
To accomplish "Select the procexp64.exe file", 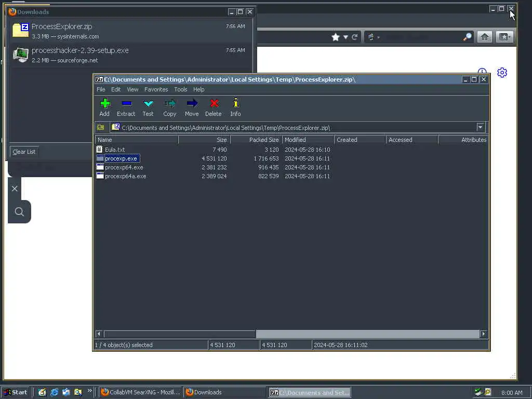I will (124, 167).
